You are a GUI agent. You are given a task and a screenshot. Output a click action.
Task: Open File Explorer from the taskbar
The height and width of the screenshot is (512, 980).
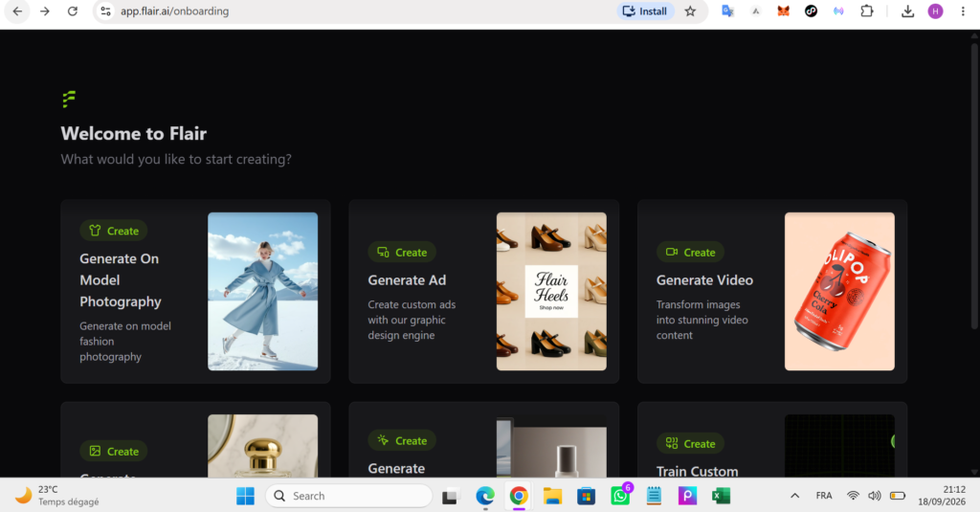(x=552, y=496)
